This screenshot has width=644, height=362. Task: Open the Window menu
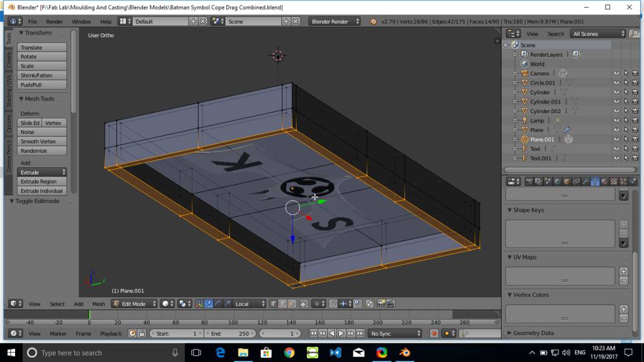click(x=81, y=21)
